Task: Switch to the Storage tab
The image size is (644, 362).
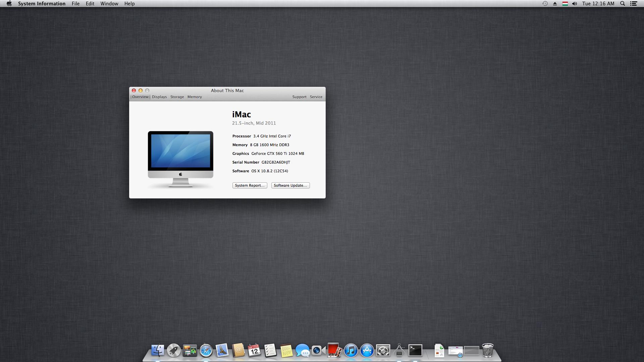Action: [x=177, y=97]
